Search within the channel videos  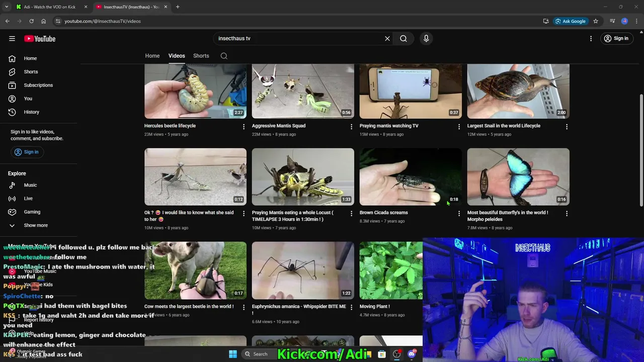pos(224,56)
